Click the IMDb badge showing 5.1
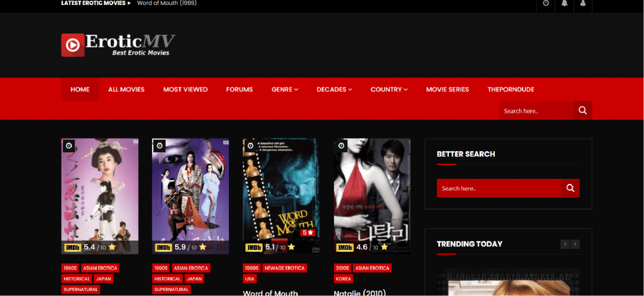 (254, 248)
